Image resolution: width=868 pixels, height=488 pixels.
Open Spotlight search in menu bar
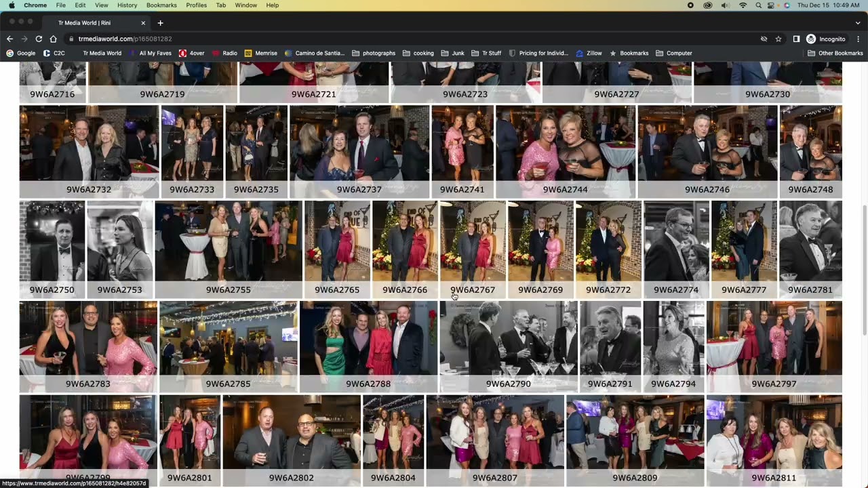pyautogui.click(x=758, y=5)
